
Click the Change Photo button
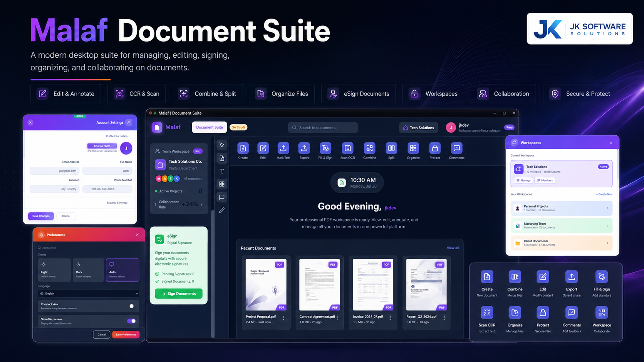[x=102, y=146]
